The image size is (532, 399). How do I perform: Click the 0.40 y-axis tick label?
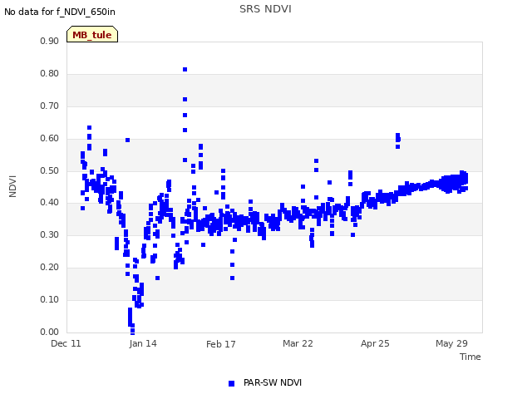pos(49,203)
